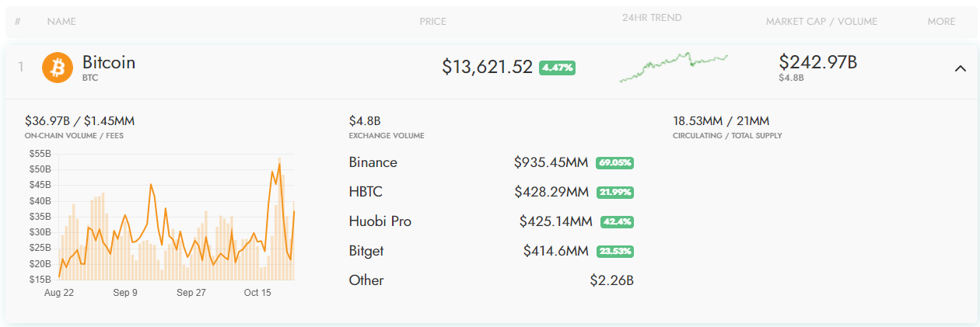The width and height of the screenshot is (980, 327).
Task: Click the on-chain volume chart's Oct 15 peak
Action: (x=279, y=164)
